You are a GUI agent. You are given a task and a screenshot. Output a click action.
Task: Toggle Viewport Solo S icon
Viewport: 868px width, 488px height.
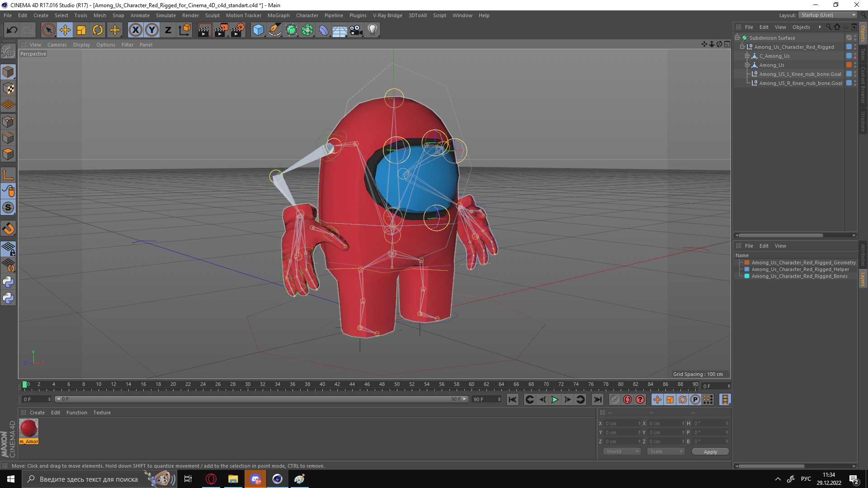pos(8,208)
